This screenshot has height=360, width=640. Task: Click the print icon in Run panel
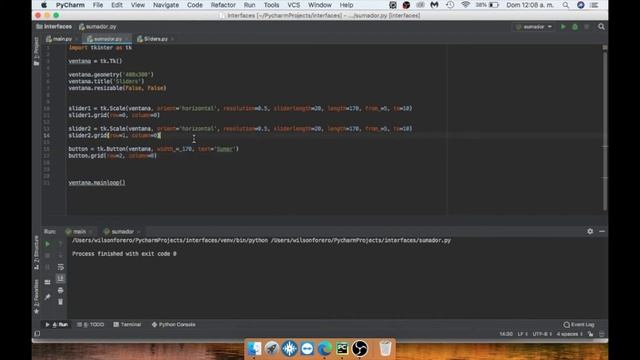point(60,290)
